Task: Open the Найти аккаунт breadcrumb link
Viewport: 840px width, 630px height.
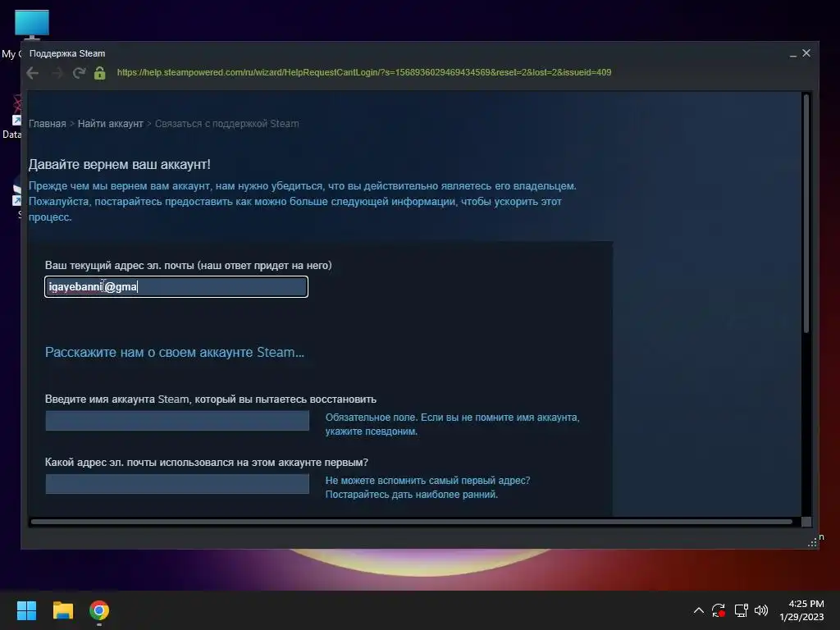Action: (x=111, y=124)
